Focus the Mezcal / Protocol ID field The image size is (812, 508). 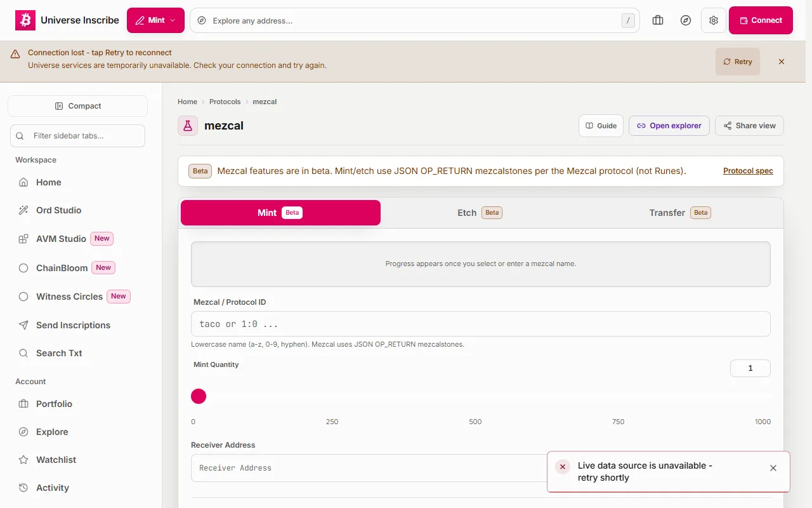[481, 324]
